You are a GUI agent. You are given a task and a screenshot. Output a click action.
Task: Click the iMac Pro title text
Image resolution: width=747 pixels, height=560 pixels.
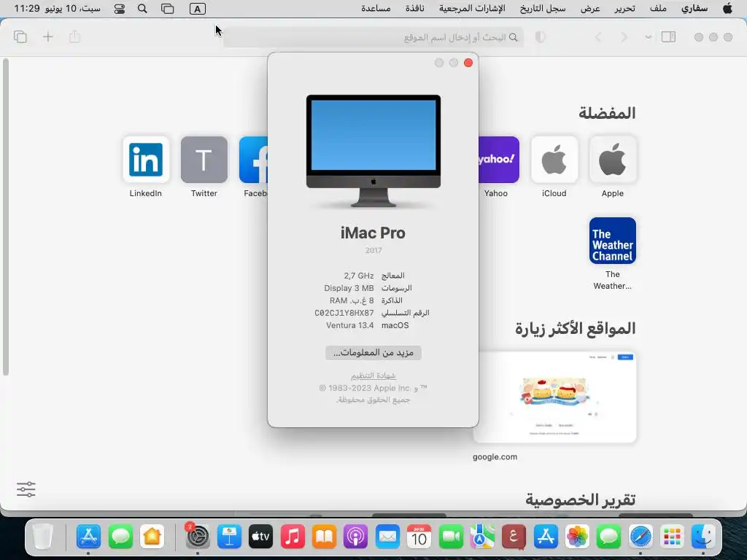[373, 233]
